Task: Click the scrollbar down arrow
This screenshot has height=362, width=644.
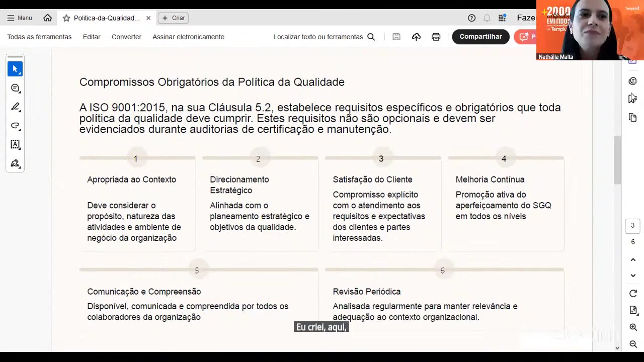Action: [x=617, y=348]
